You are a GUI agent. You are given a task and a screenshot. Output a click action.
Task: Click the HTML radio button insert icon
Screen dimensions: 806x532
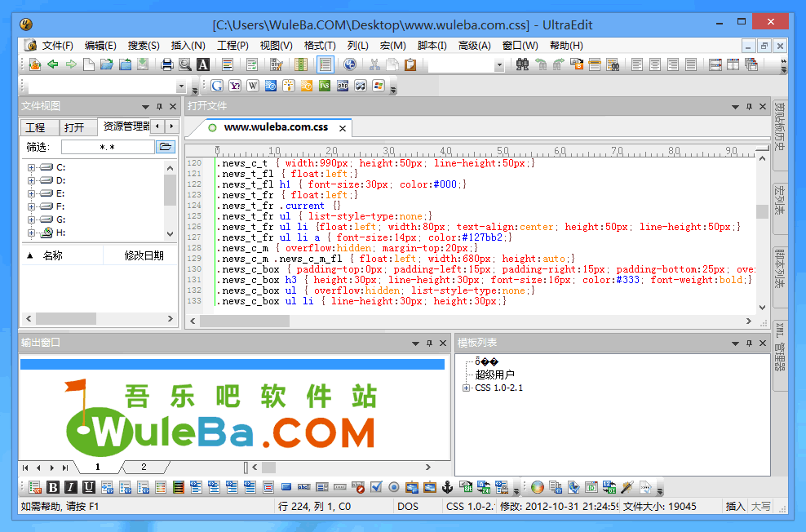tap(394, 487)
